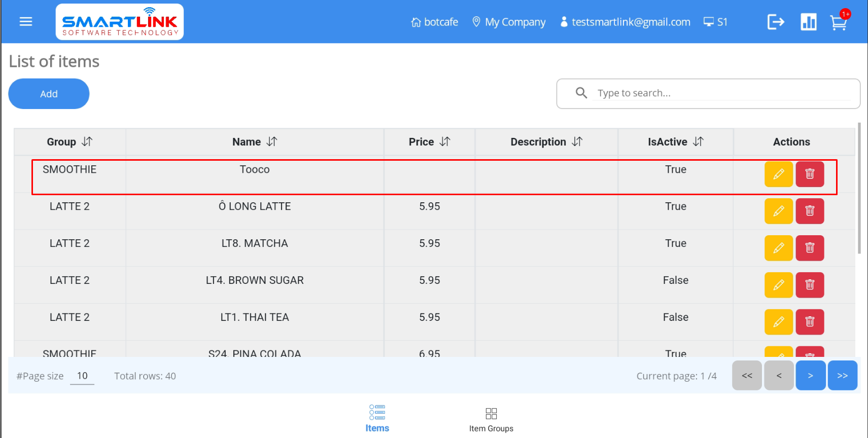
Task: Select the Items tab
Action: 377,419
